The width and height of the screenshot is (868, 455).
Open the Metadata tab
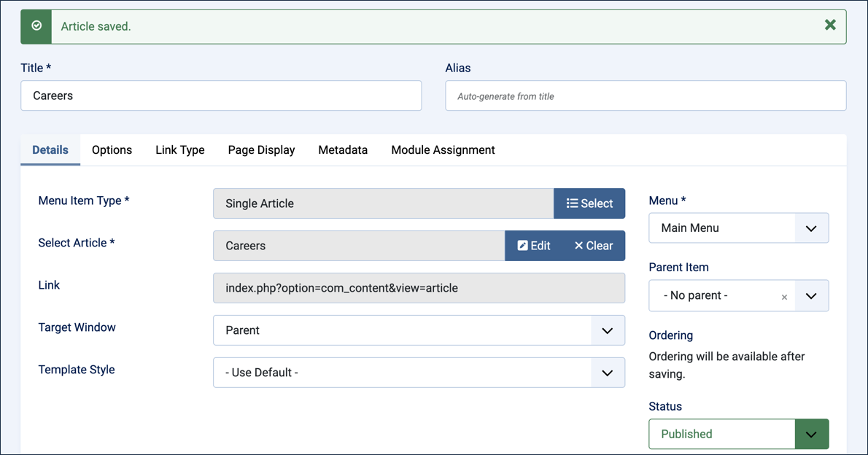pos(343,150)
